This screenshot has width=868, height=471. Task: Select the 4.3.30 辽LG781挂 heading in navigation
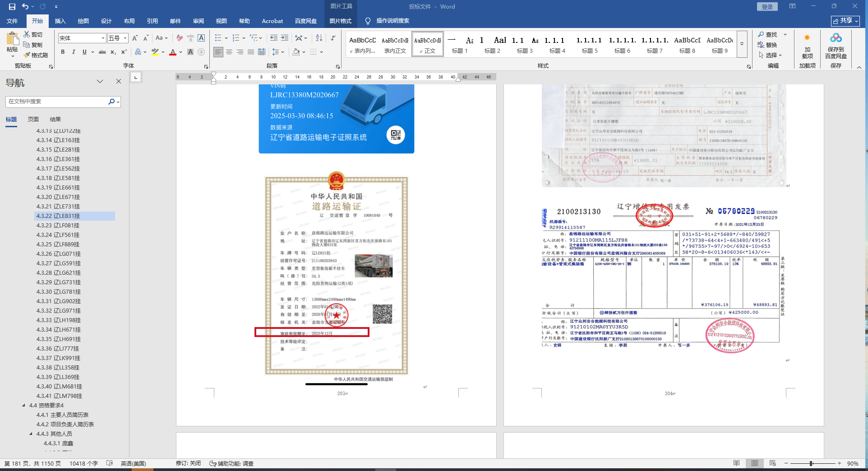[x=58, y=291]
